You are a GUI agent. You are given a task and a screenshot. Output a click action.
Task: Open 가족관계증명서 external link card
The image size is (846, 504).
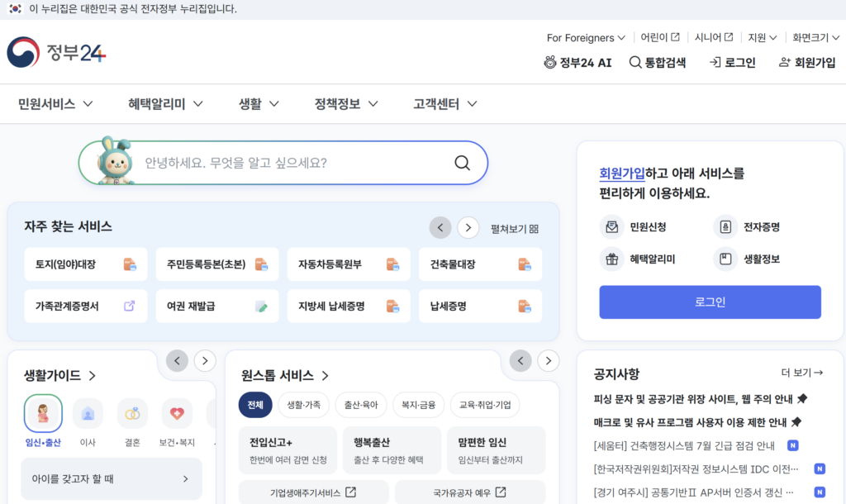[86, 306]
